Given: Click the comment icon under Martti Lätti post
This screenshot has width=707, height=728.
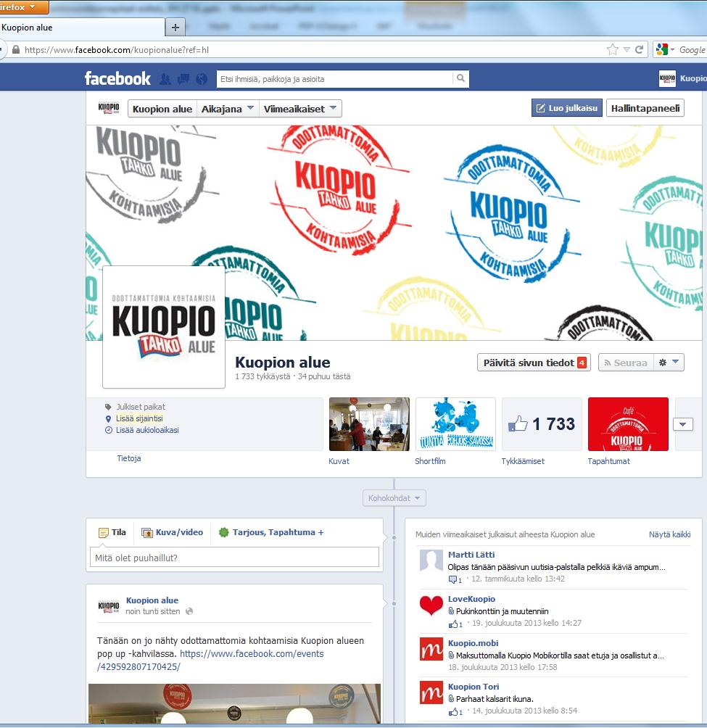Looking at the screenshot, I should click(452, 579).
